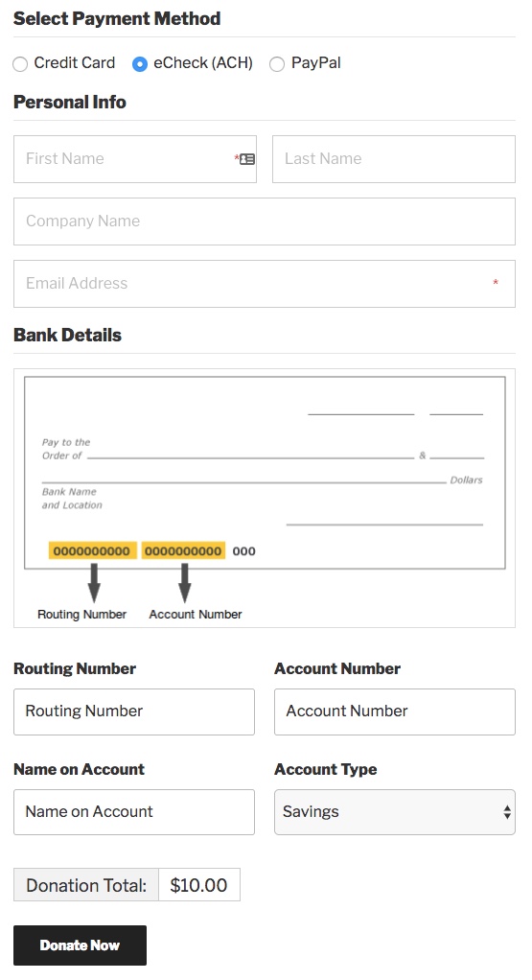Click the Name on Account field

tap(134, 812)
